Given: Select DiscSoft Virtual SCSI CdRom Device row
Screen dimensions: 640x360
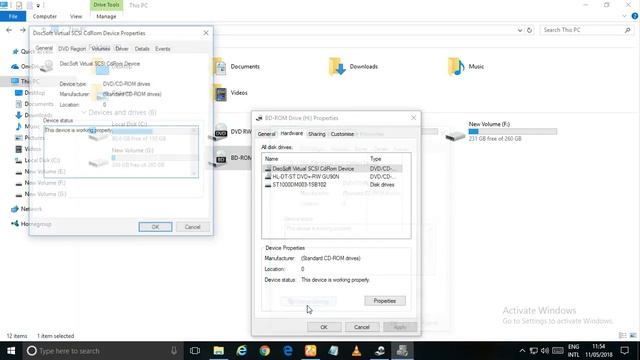Looking at the screenshot, I should (332, 169).
